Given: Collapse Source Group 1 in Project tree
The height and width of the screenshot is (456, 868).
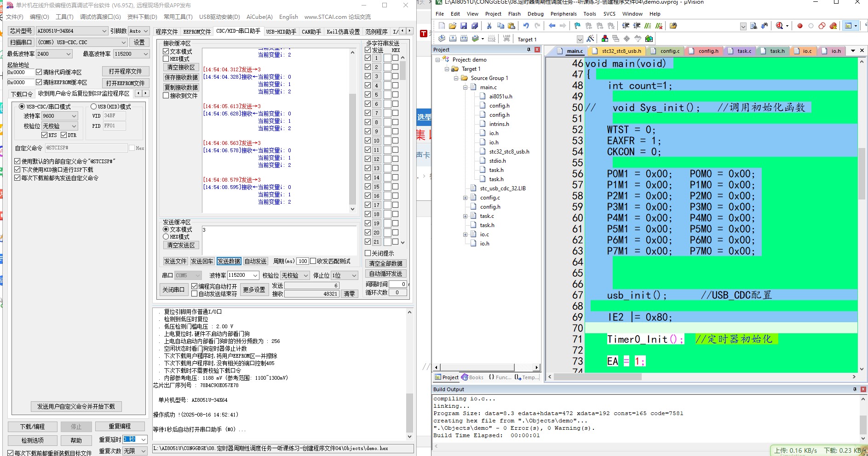Looking at the screenshot, I should (456, 78).
